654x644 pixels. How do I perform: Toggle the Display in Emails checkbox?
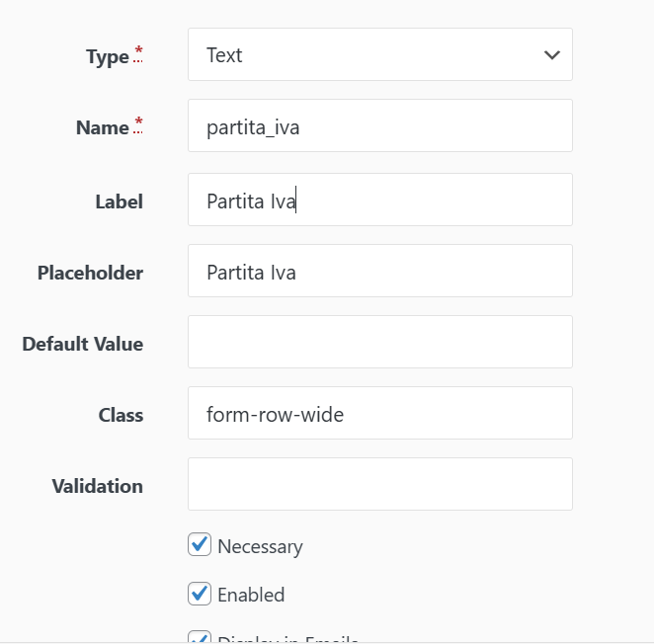tap(200, 638)
